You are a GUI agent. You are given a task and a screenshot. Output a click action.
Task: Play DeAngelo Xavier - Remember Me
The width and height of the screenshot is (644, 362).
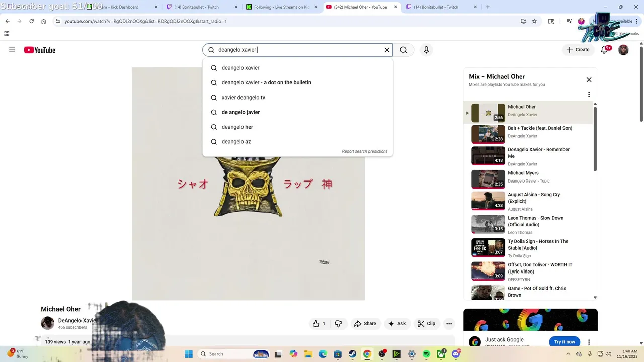528,156
